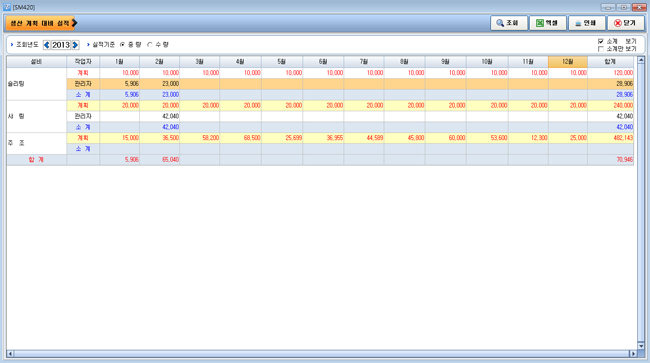This screenshot has width=650, height=363.
Task: Select the 5월 column header
Action: pyautogui.click(x=282, y=62)
